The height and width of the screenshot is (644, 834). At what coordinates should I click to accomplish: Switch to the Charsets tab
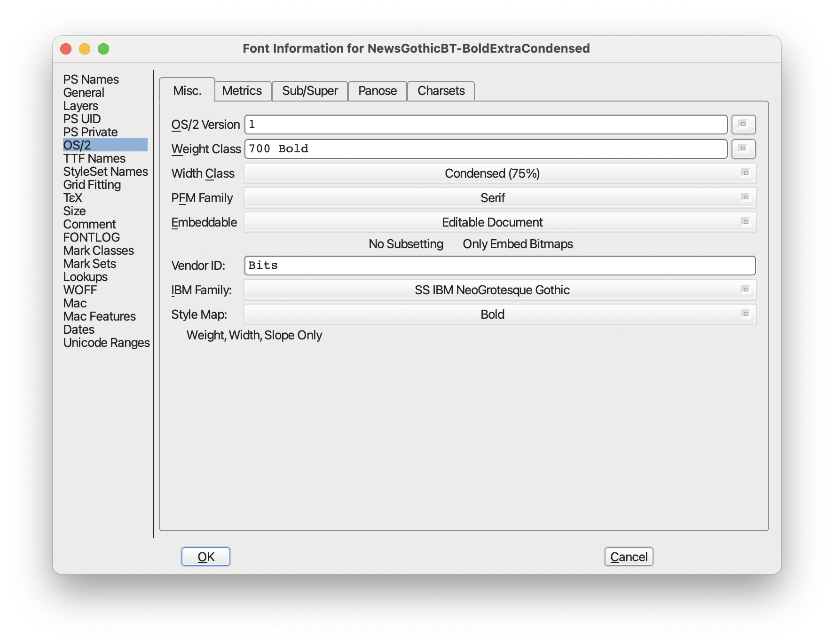click(441, 91)
